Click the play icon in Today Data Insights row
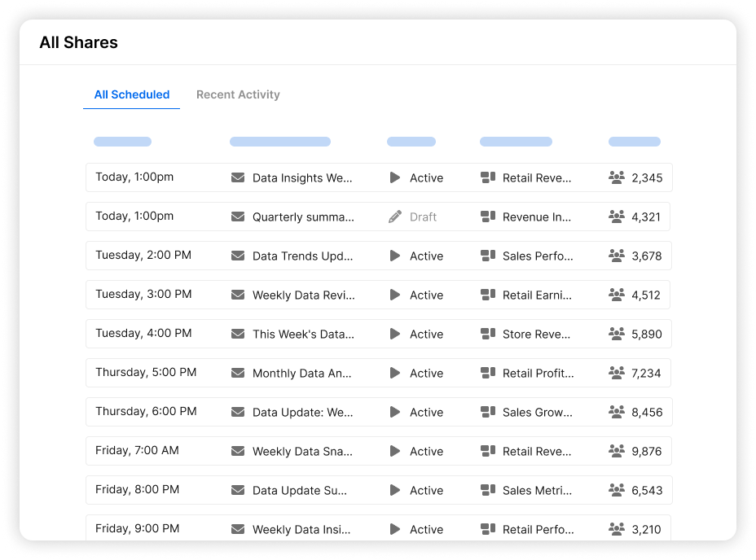Screen dimensions: 756x560 point(395,177)
